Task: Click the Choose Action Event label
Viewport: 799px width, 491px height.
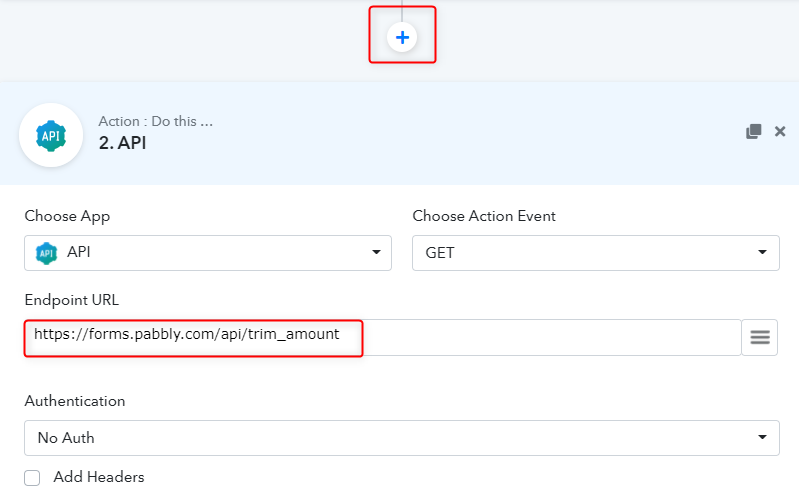Action: pos(484,216)
